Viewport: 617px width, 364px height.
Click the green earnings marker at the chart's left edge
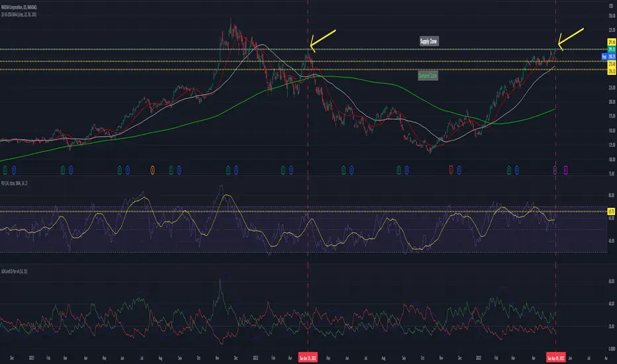[x=5, y=170]
